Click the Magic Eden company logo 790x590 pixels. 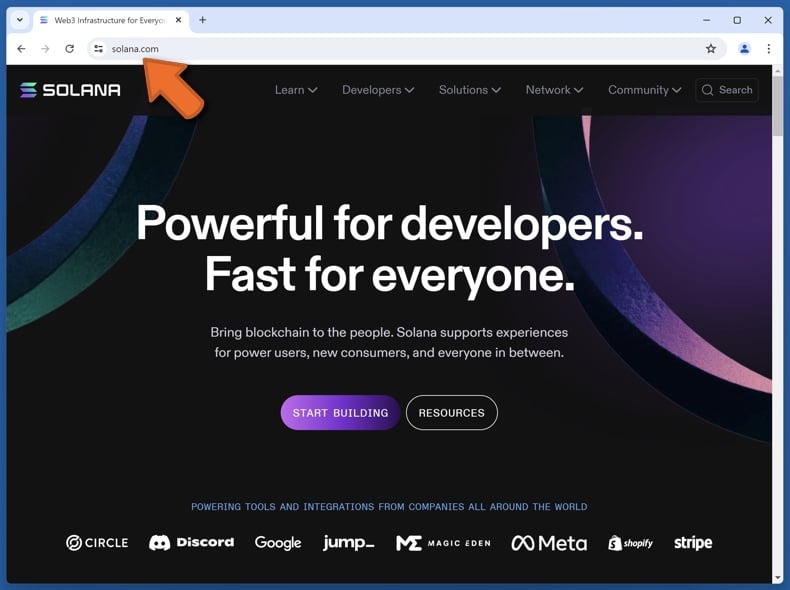pos(443,543)
